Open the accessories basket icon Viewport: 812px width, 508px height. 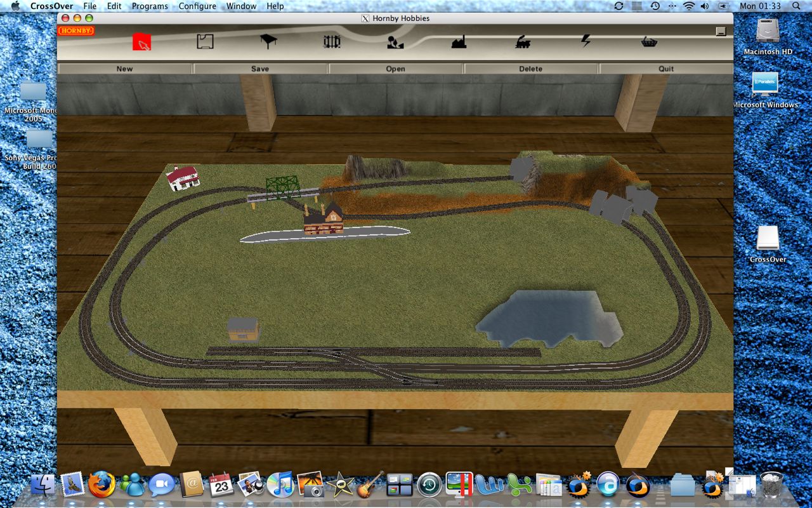(x=650, y=41)
